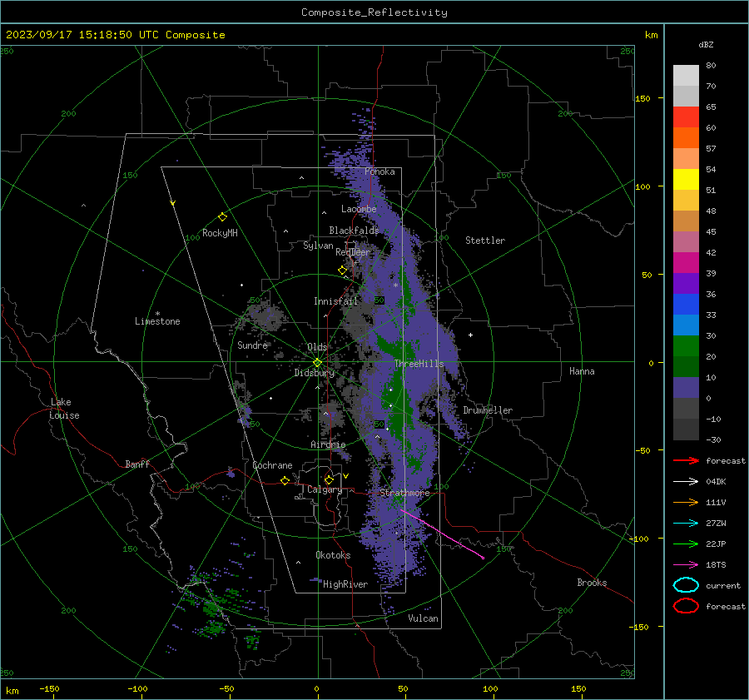Click the Didsbury city label

point(314,373)
